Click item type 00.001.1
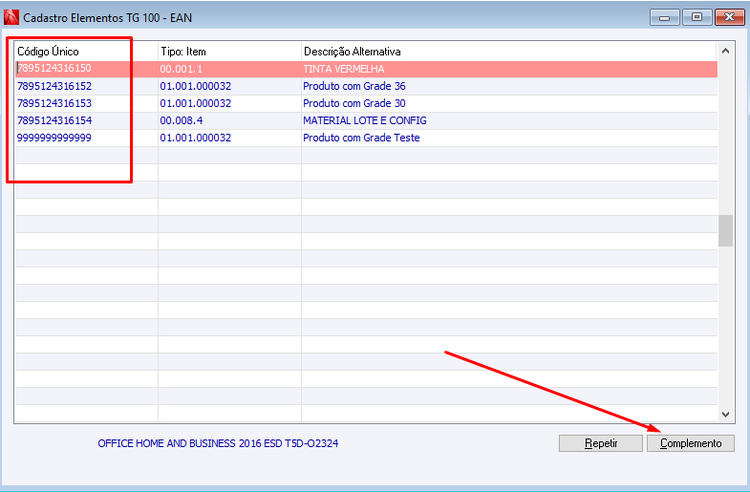This screenshot has height=492, width=750. [181, 69]
